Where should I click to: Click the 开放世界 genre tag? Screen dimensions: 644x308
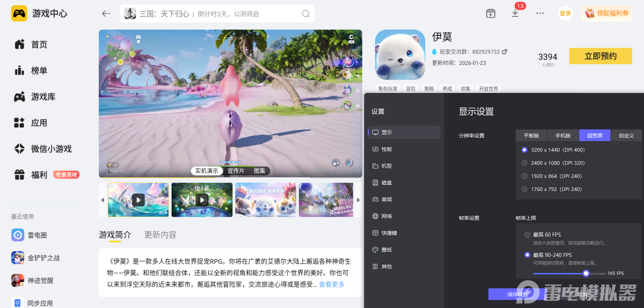click(x=488, y=89)
